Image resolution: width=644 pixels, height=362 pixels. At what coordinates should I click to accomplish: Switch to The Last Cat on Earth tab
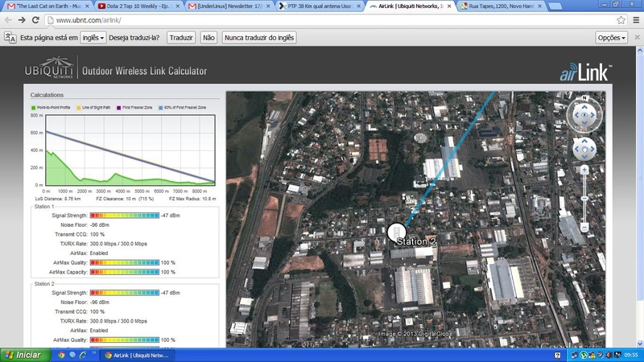point(48,6)
